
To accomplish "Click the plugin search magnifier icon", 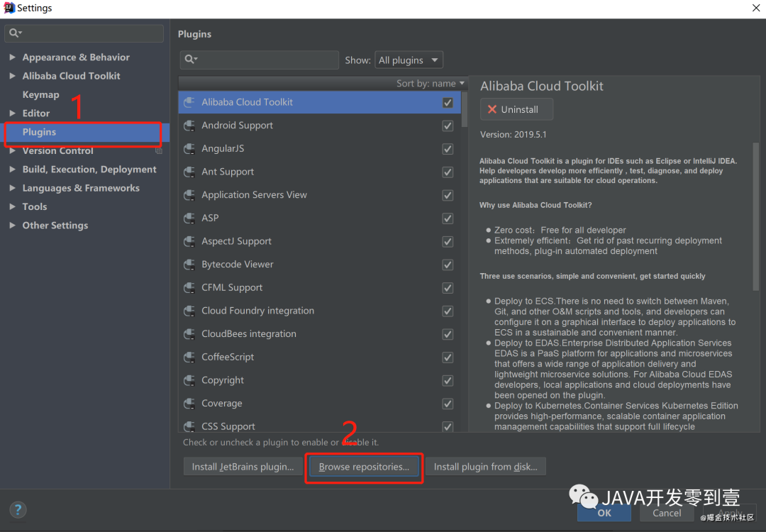I will tap(191, 60).
